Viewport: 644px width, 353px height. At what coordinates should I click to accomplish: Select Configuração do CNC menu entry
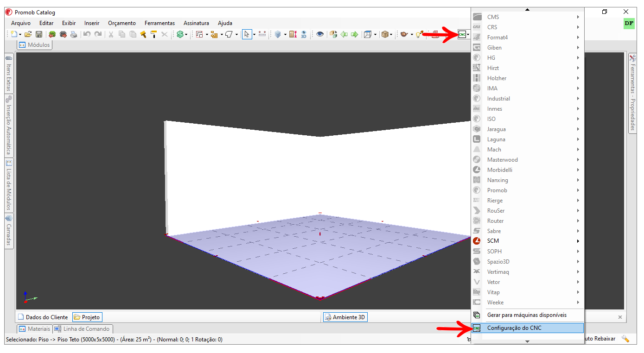[528, 328]
